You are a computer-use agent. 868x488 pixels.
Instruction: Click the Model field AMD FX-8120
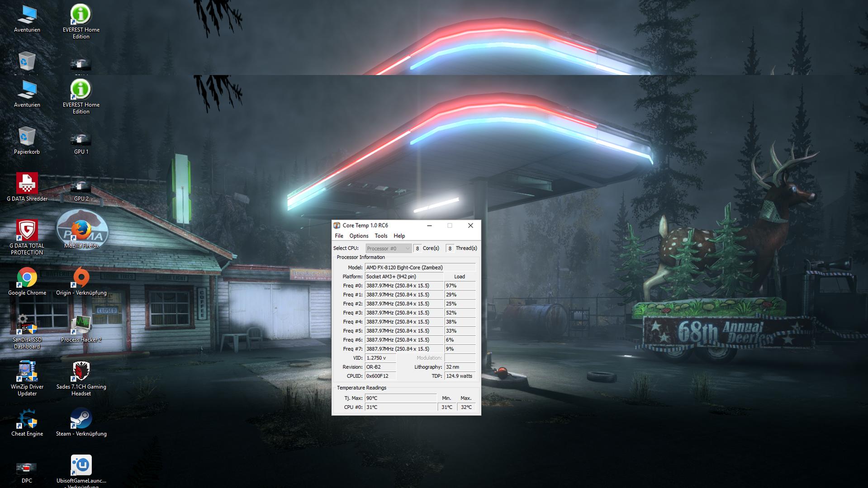[420, 267]
